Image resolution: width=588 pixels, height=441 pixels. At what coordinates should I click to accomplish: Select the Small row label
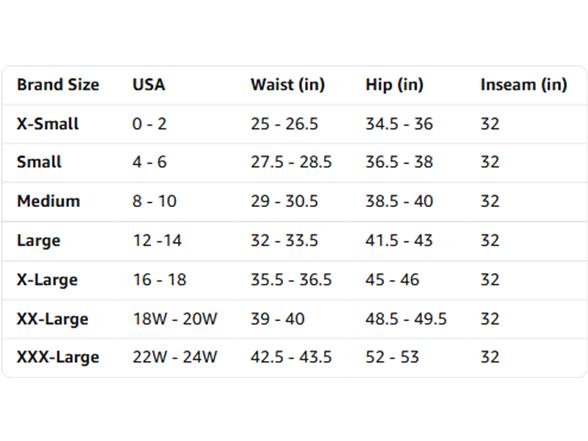(x=39, y=162)
